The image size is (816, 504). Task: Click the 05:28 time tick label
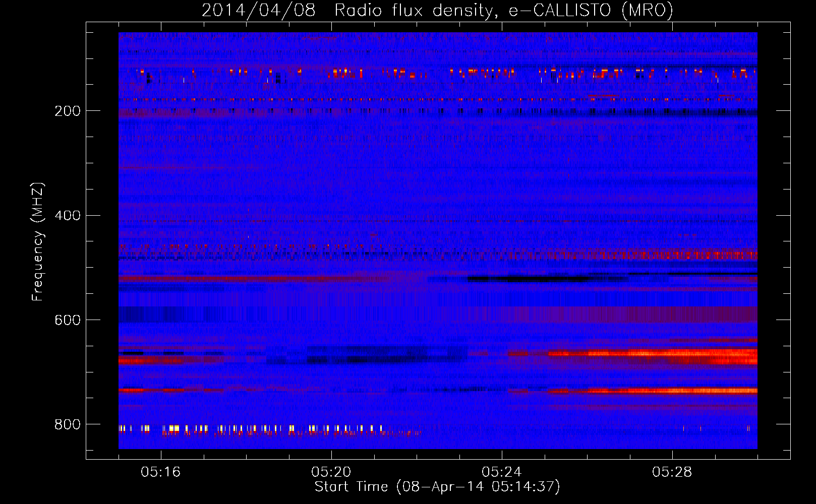(x=672, y=472)
